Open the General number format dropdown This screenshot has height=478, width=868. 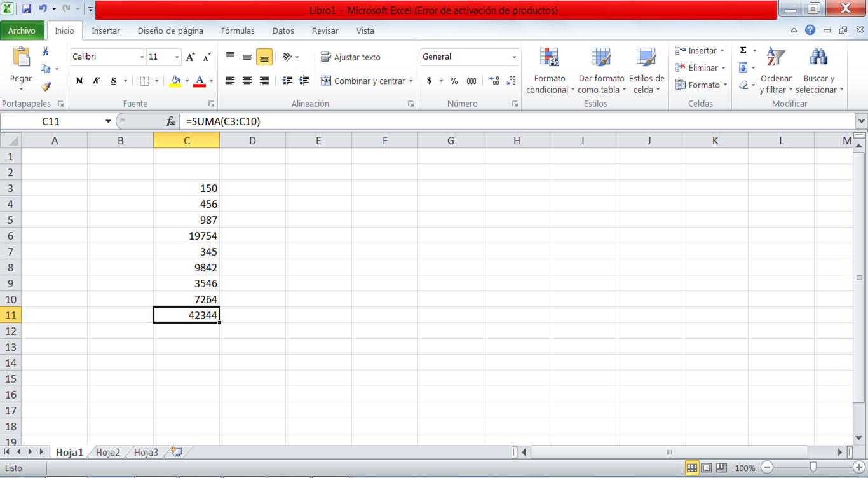coord(515,57)
